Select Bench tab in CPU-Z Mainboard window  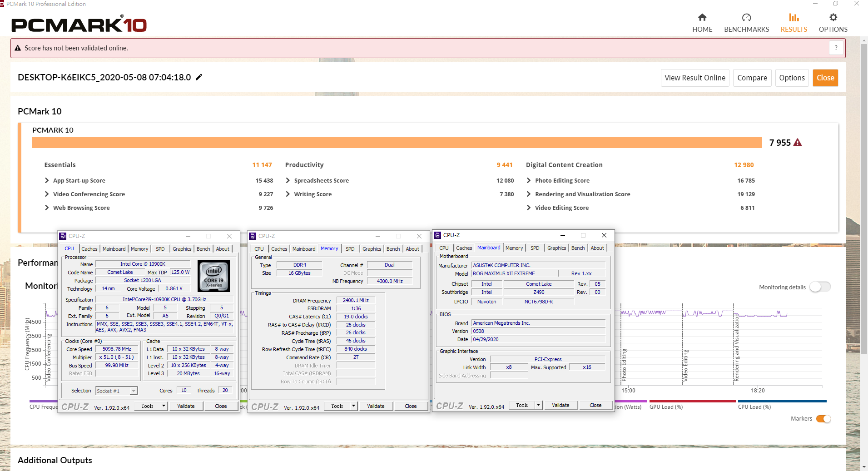coord(578,248)
